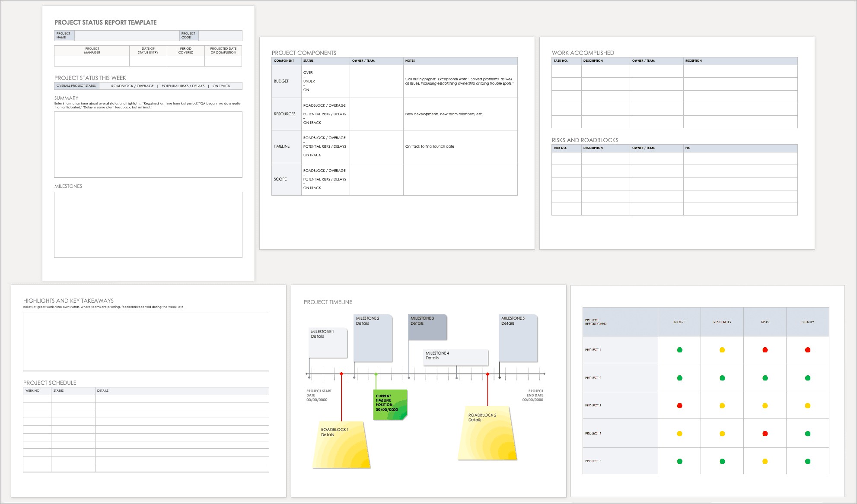Click the cell under Projected Date of Completion
The height and width of the screenshot is (504, 857).
pos(223,61)
